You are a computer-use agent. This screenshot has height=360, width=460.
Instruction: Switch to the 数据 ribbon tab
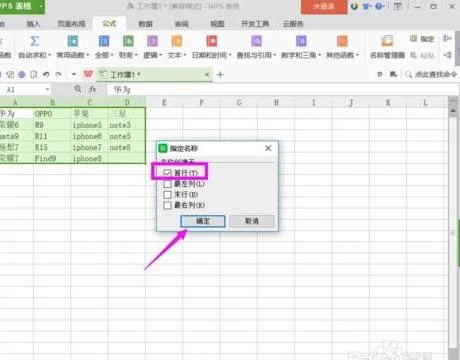tap(145, 24)
